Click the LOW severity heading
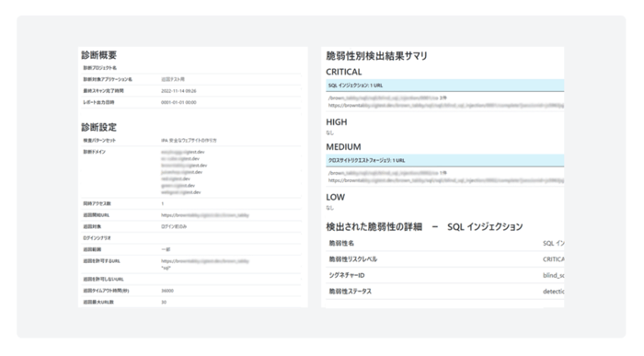This screenshot has width=644, height=356. tap(335, 197)
